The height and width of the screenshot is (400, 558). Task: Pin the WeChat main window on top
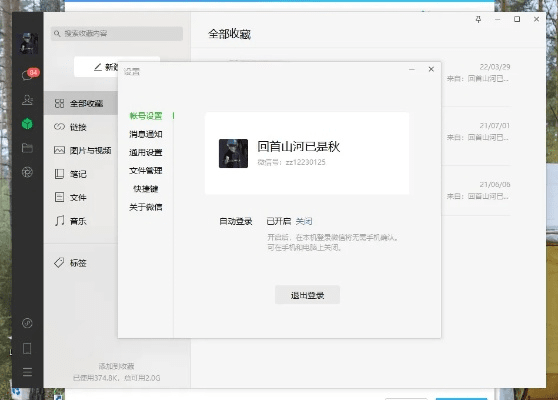coord(478,19)
